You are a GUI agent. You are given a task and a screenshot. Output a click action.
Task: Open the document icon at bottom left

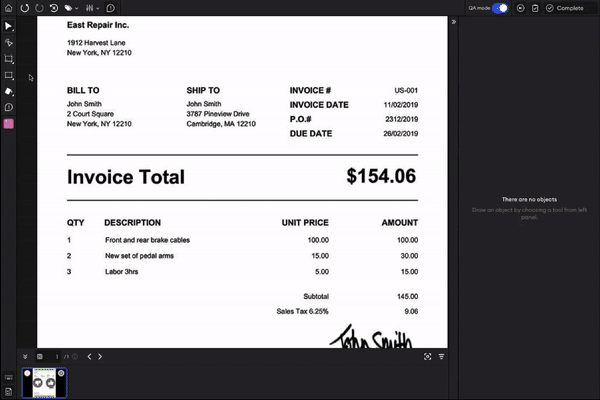(x=8, y=392)
